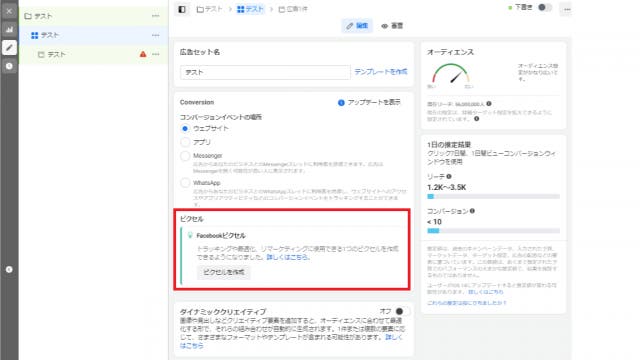
Task: Select campaign テスト folder in tree
Action: 93,16
